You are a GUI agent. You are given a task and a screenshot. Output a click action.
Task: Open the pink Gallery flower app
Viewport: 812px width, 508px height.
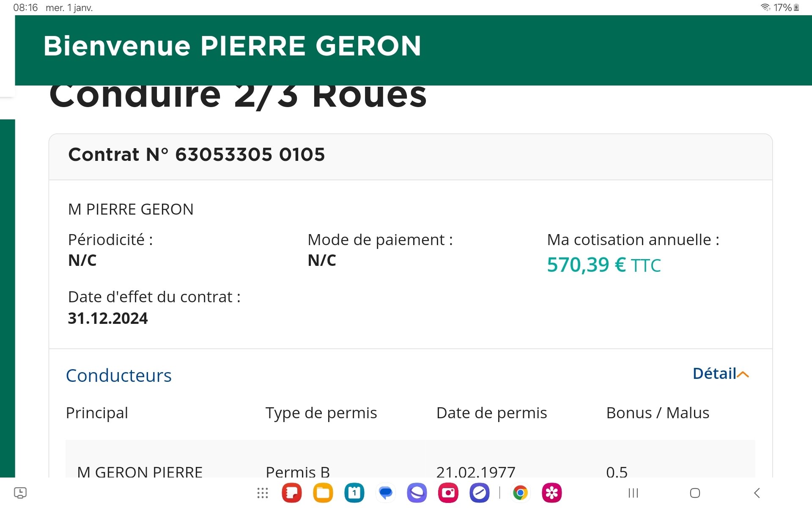pyautogui.click(x=552, y=493)
